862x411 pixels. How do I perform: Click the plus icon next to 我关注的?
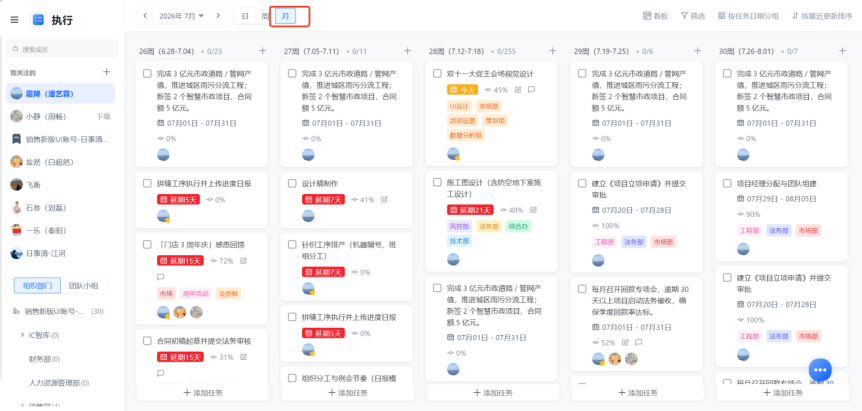click(x=107, y=72)
